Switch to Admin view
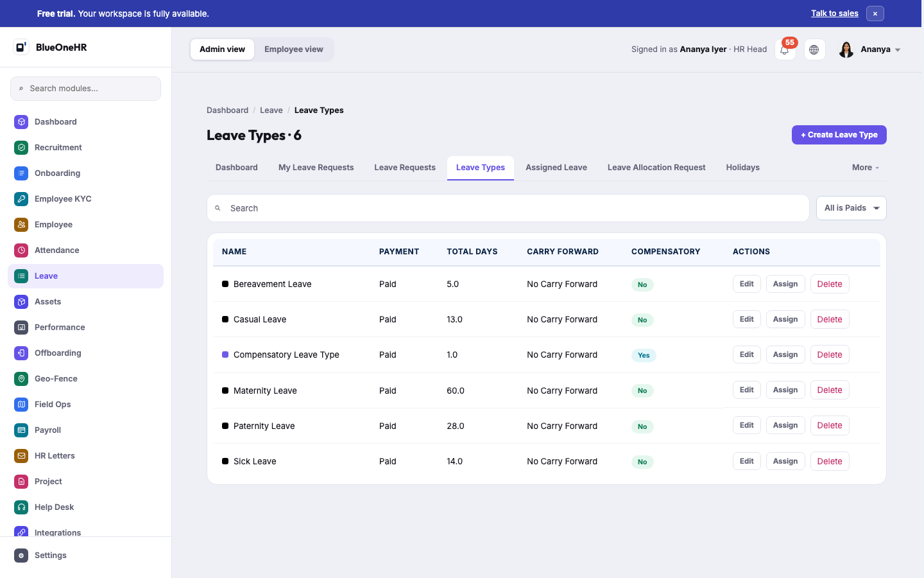This screenshot has height=578, width=924. tap(222, 49)
